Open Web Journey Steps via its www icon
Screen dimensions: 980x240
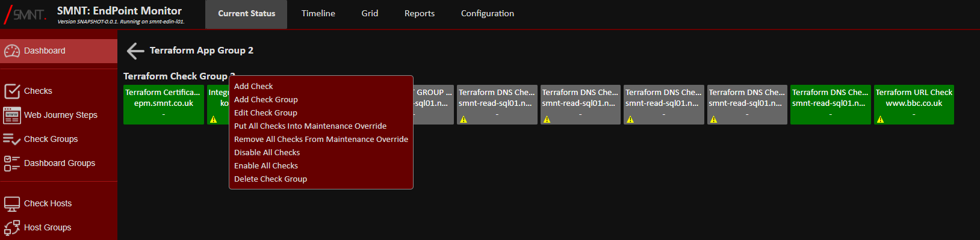[x=12, y=115]
